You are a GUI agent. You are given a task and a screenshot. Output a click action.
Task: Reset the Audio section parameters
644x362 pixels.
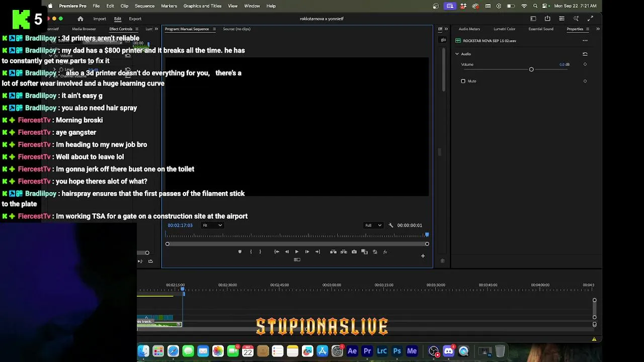tap(585, 54)
